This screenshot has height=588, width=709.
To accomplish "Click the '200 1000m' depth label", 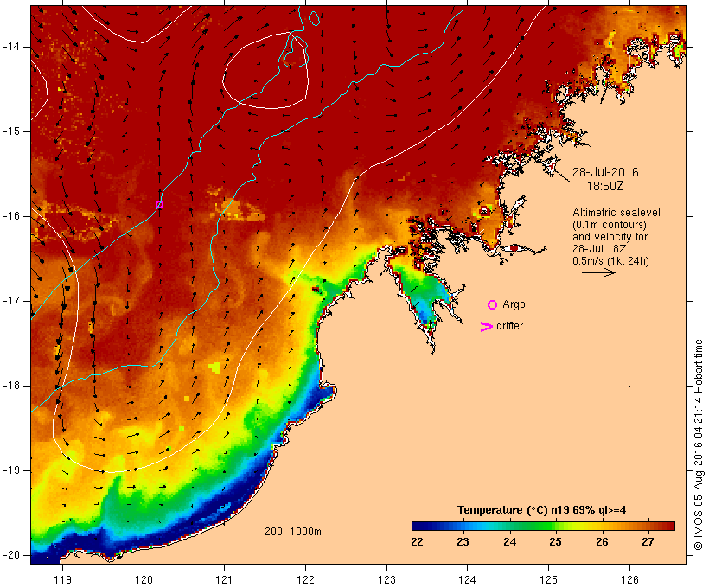I will pyautogui.click(x=293, y=532).
